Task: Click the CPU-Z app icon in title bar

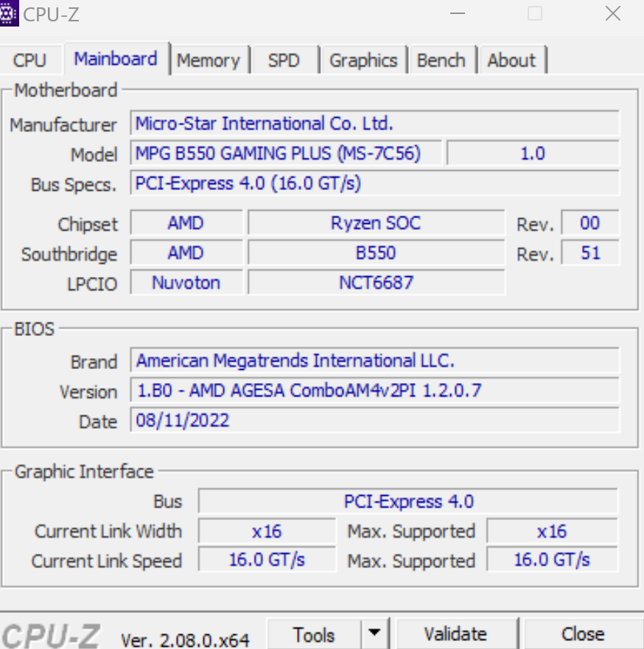Action: [x=9, y=13]
